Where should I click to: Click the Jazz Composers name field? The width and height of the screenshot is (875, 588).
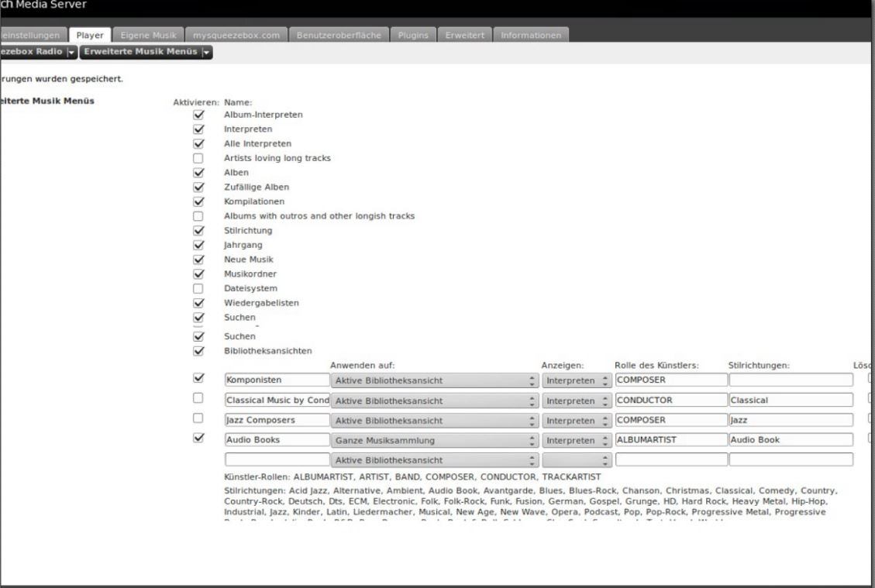[277, 421]
